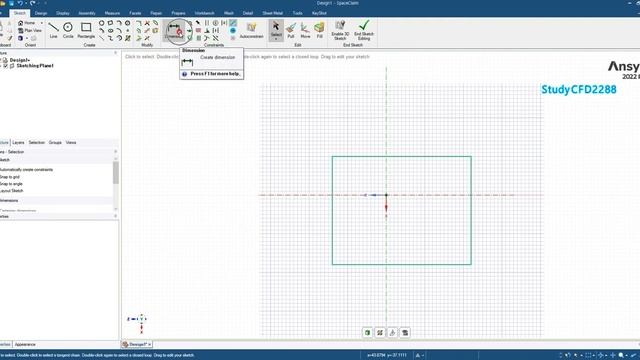
Task: Click the Select New Sketch Plane mini-toolbar icon
Action: pos(380,333)
